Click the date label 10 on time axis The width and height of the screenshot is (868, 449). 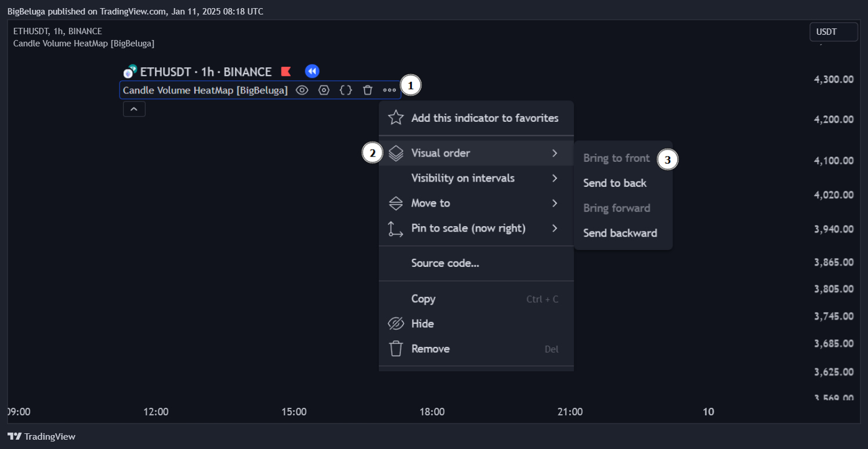click(x=708, y=412)
